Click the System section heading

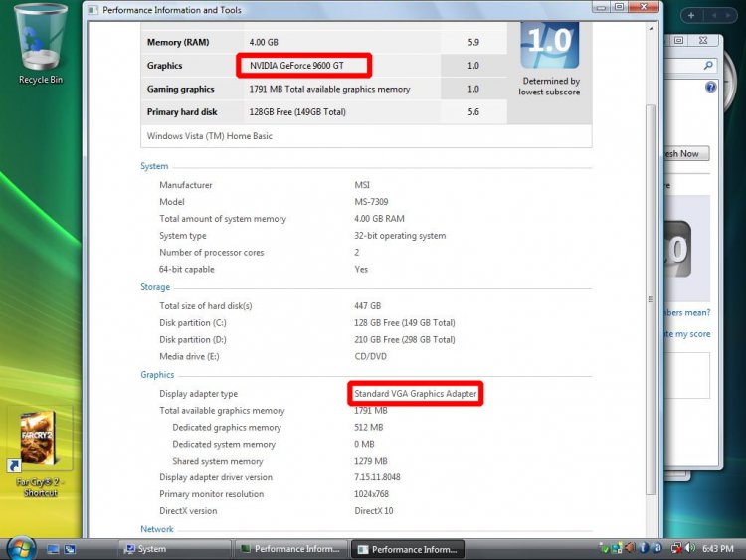tap(154, 166)
